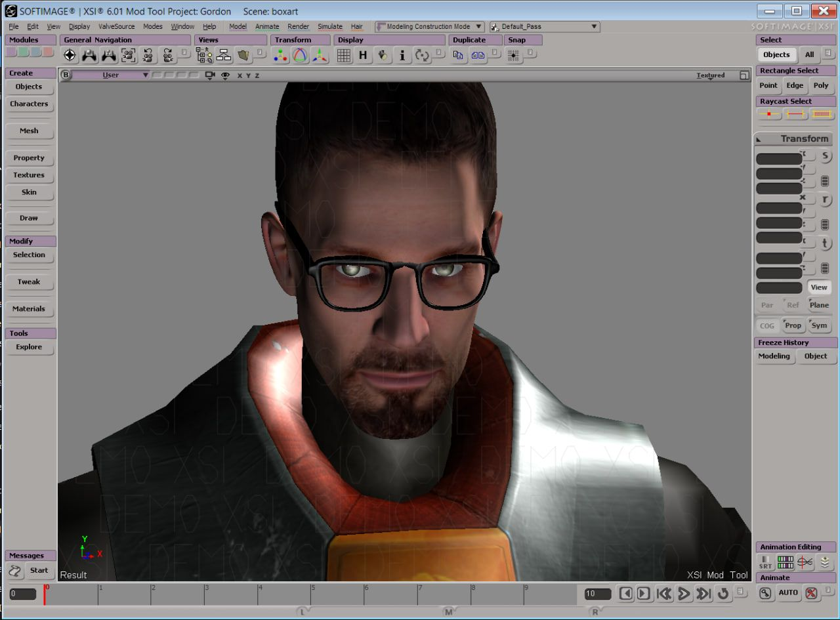Click the bold H icon in Display
Image resolution: width=840 pixels, height=620 pixels.
coord(363,56)
